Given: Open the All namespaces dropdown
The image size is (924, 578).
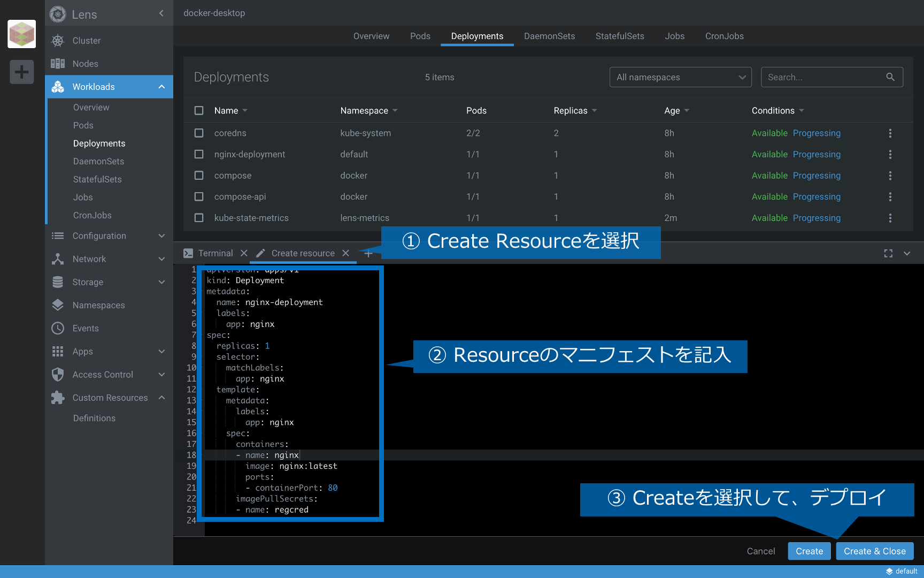Looking at the screenshot, I should click(x=680, y=77).
